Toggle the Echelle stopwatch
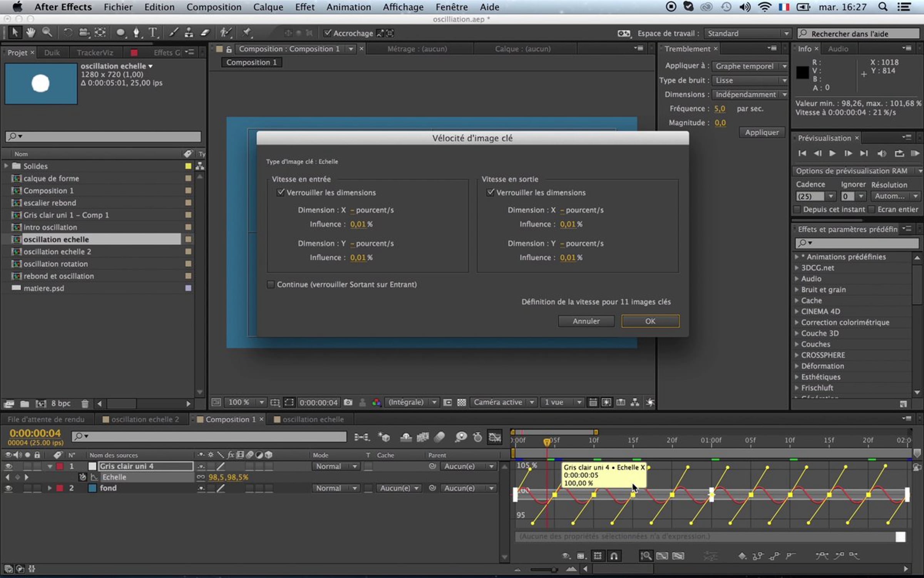The width and height of the screenshot is (924, 578). pyautogui.click(x=82, y=477)
